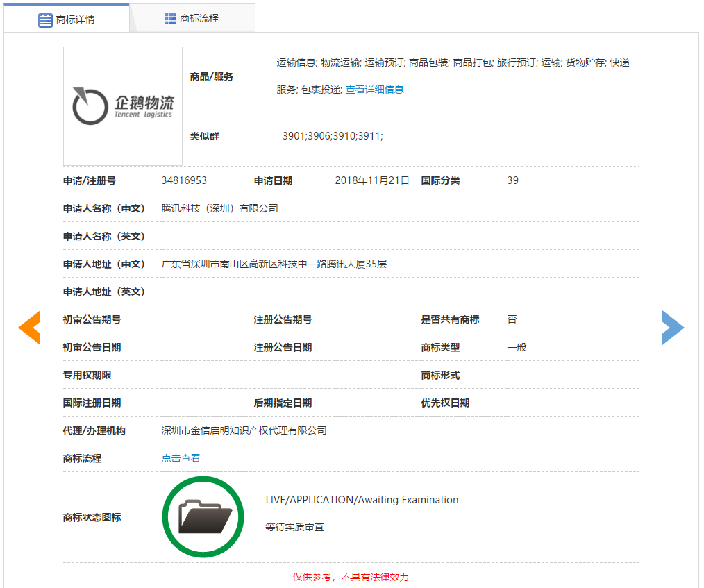Image resolution: width=704 pixels, height=588 pixels.
Task: Click the 商标形式 label
Action: pos(440,376)
